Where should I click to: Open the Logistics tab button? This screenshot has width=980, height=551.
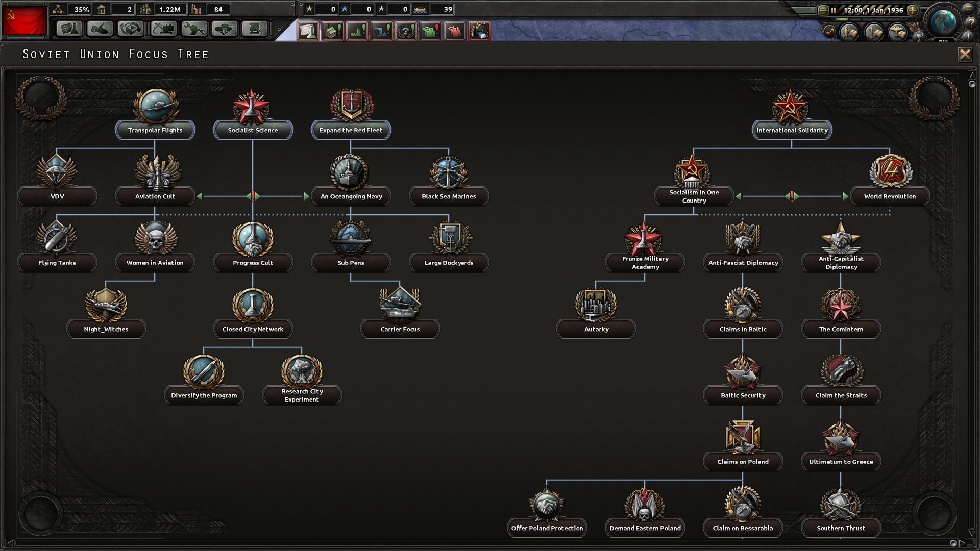click(x=255, y=29)
